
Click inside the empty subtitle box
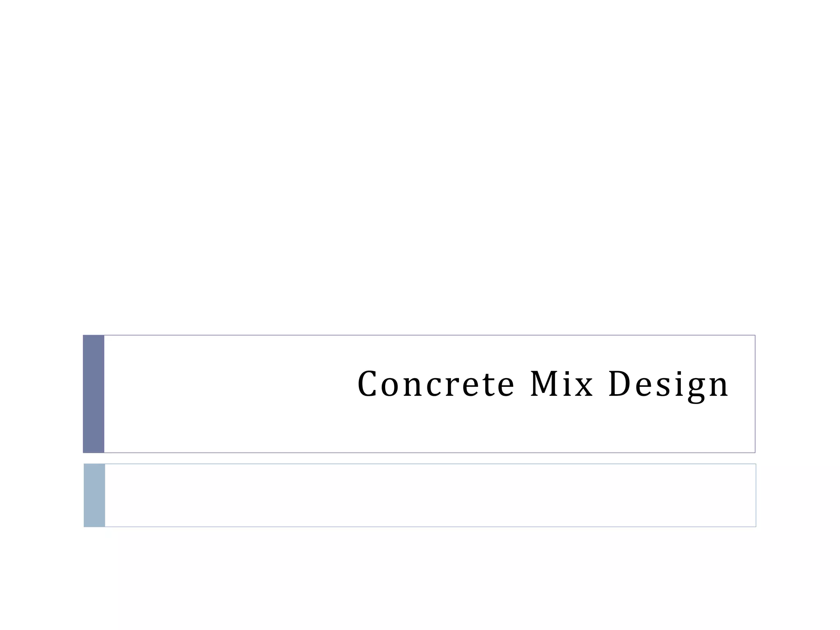point(430,495)
